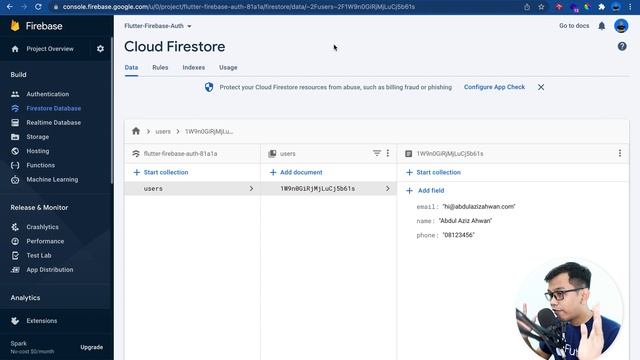This screenshot has height=360, width=640.
Task: Click the email field value
Action: pyautogui.click(x=479, y=207)
